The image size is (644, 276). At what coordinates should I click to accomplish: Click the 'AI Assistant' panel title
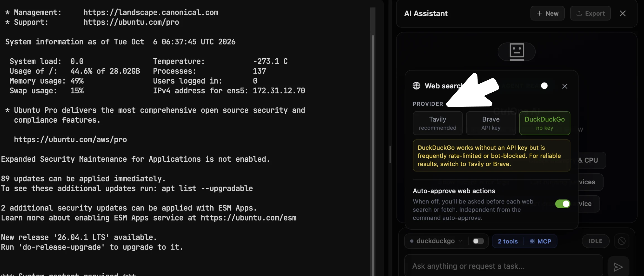(426, 13)
